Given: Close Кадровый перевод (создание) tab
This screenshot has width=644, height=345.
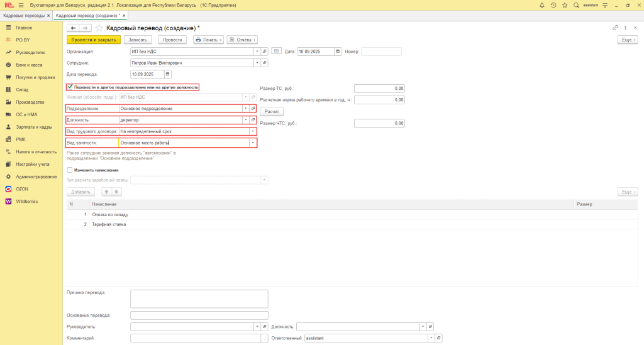Looking at the screenshot, I should click(x=124, y=16).
